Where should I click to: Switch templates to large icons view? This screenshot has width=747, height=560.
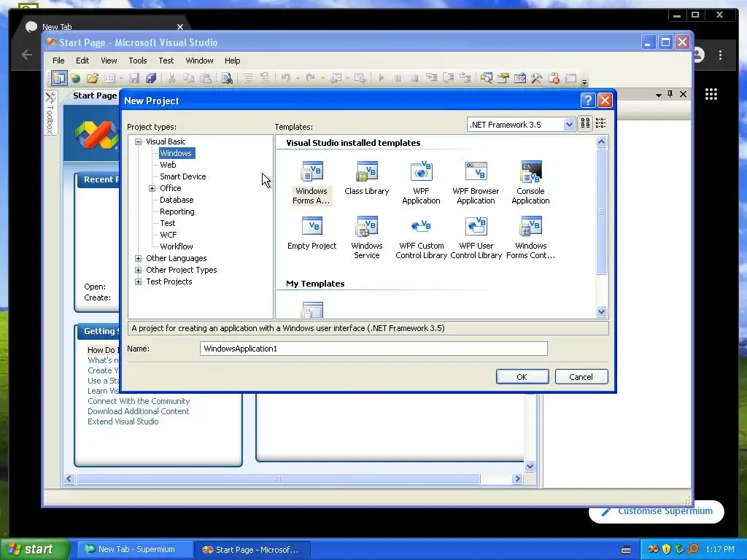tap(585, 124)
